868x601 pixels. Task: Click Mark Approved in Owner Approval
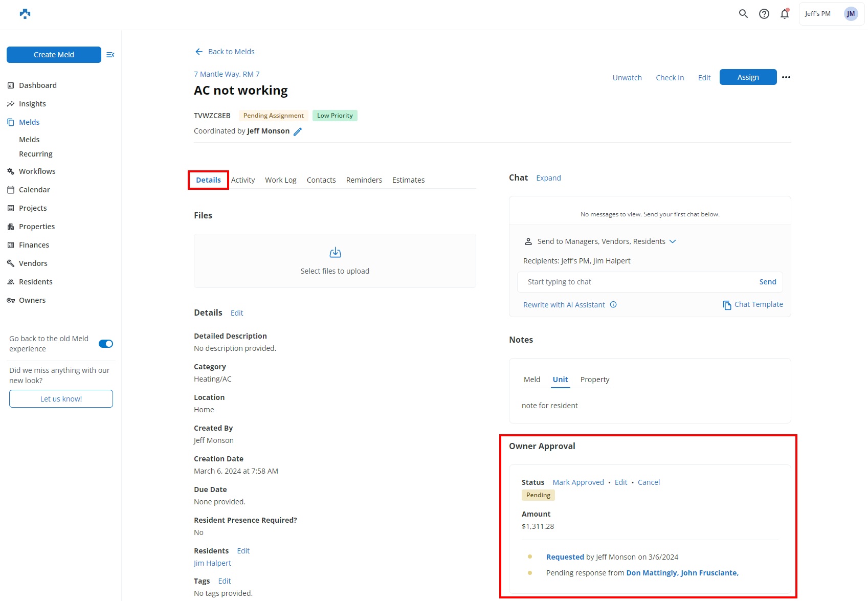578,482
